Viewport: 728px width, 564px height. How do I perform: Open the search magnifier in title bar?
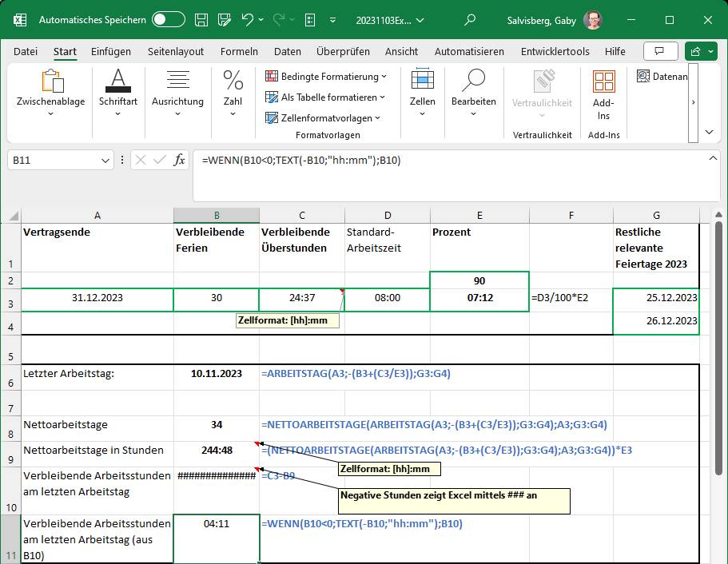pyautogui.click(x=470, y=19)
